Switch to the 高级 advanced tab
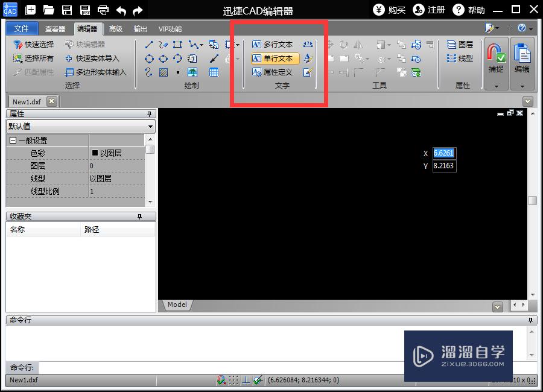 coord(116,29)
